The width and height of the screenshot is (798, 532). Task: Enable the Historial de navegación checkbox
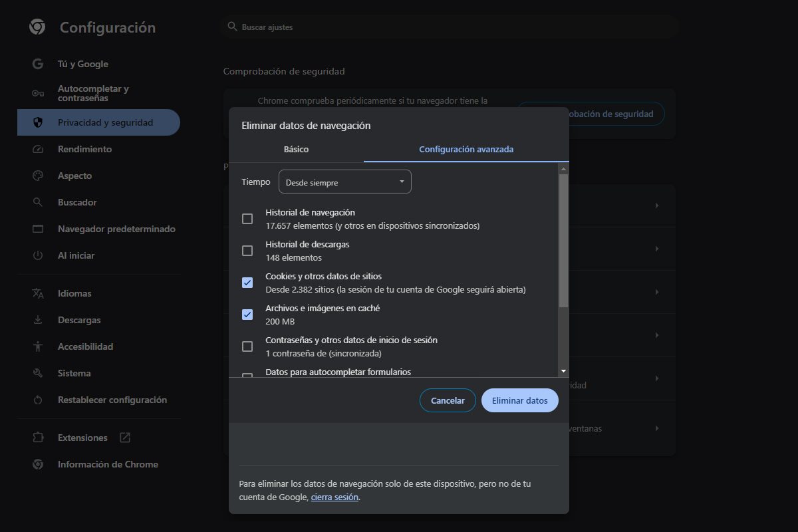(x=247, y=218)
